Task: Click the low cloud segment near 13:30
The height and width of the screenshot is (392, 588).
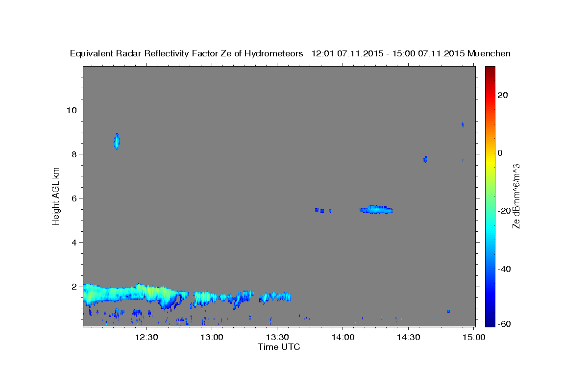Action: (x=275, y=297)
